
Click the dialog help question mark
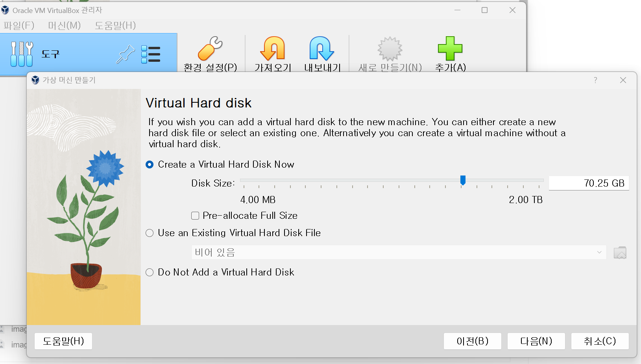pyautogui.click(x=595, y=80)
